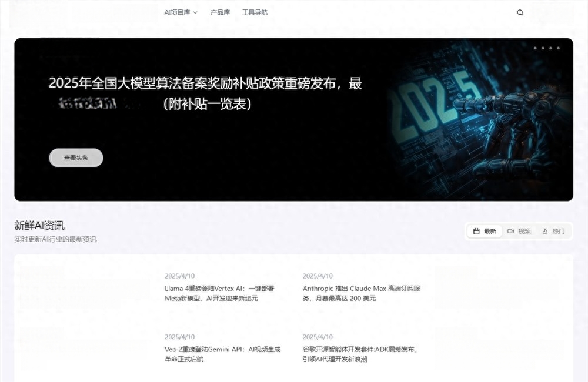
Task: Expand the AI项目库 dropdown menu
Action: point(181,12)
